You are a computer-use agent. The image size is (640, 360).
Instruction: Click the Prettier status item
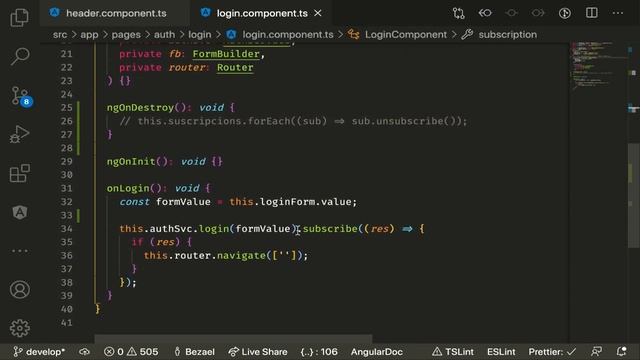point(552,351)
